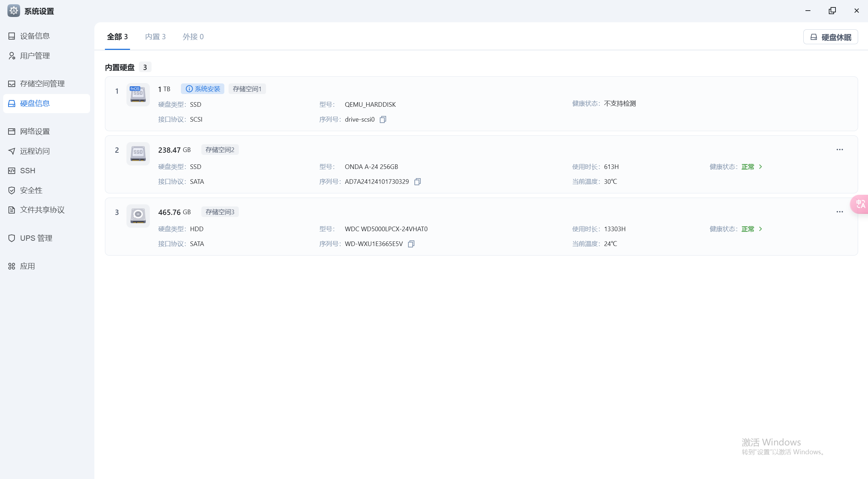This screenshot has height=479, width=868.
Task: Copy WD-WXU1E3665E5V serial number
Action: pos(411,244)
